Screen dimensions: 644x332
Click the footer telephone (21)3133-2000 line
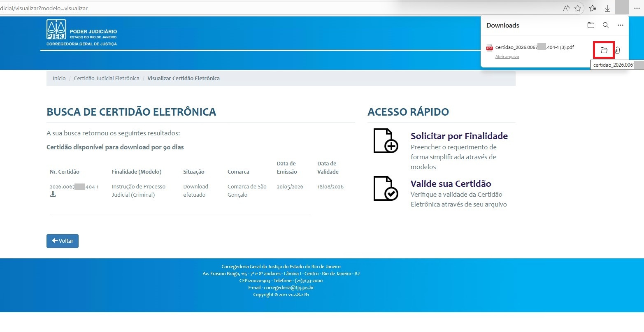pos(281,281)
